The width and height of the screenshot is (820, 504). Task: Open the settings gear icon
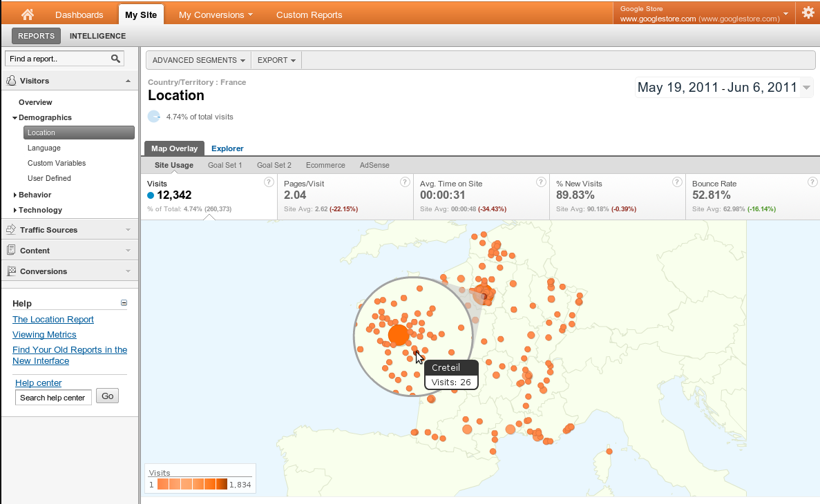[808, 12]
